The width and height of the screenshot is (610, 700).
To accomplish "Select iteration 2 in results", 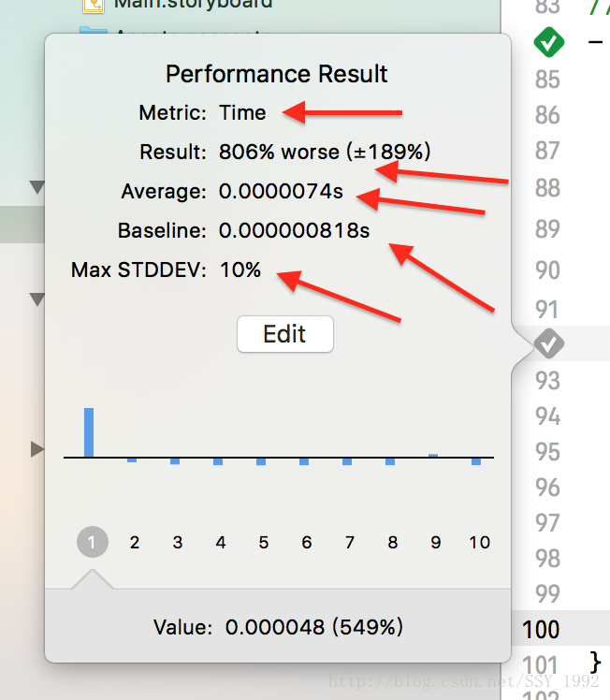I will pos(135,543).
